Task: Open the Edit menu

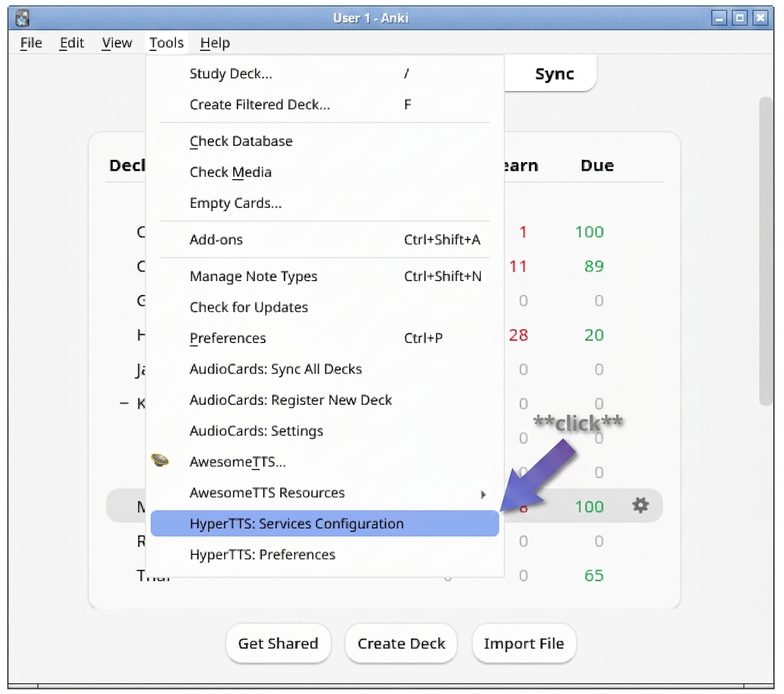Action: point(72,43)
